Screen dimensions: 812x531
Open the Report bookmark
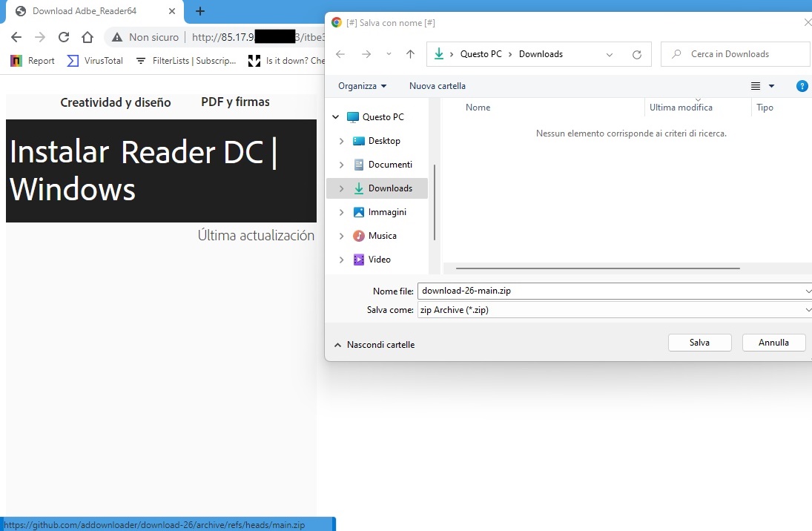tap(32, 61)
